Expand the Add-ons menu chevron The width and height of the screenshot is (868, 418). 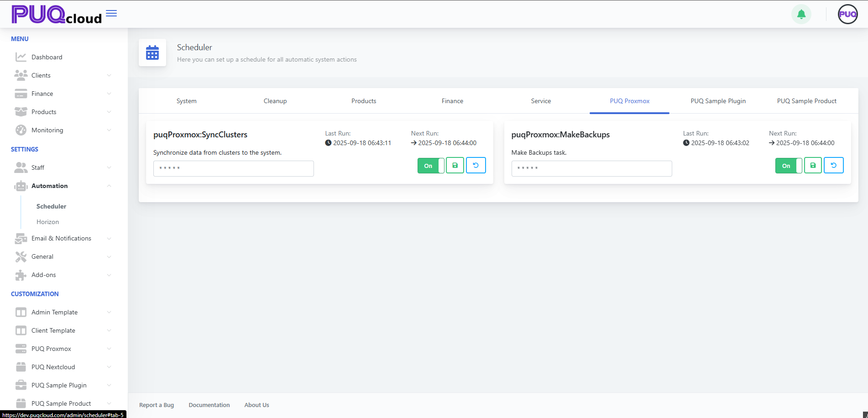109,275
